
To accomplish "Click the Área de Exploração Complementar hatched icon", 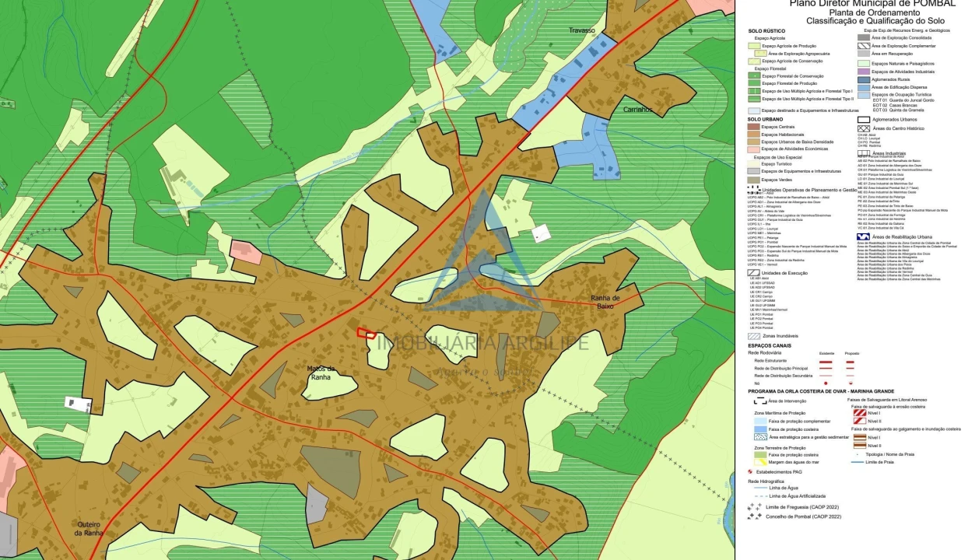I will click(x=863, y=46).
